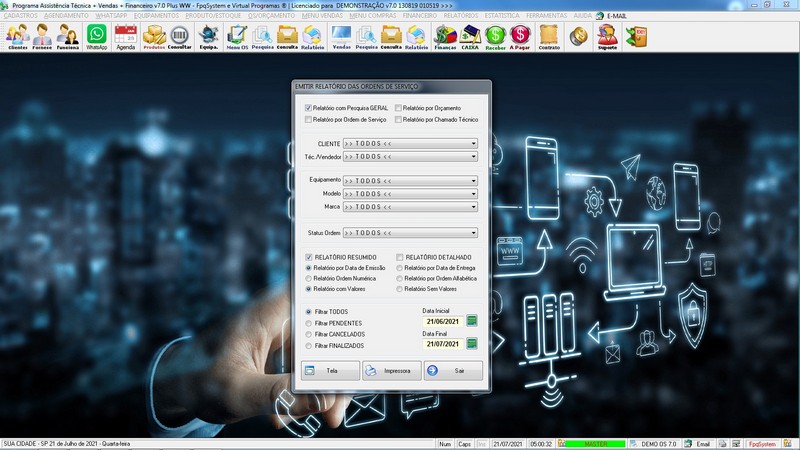Open the EQUIPAMENTOS menu
800x450 pixels.
coord(156,16)
